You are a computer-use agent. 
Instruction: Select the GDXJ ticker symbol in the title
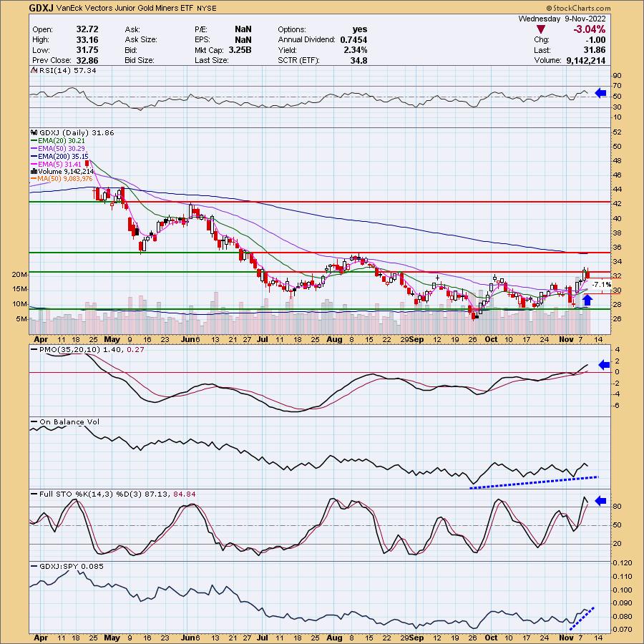[41, 8]
